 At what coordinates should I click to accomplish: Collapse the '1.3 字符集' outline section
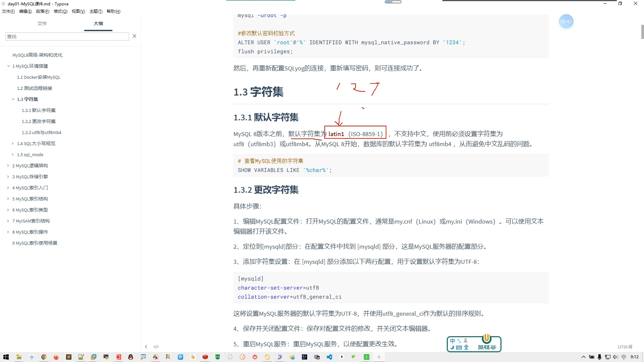coord(13,99)
